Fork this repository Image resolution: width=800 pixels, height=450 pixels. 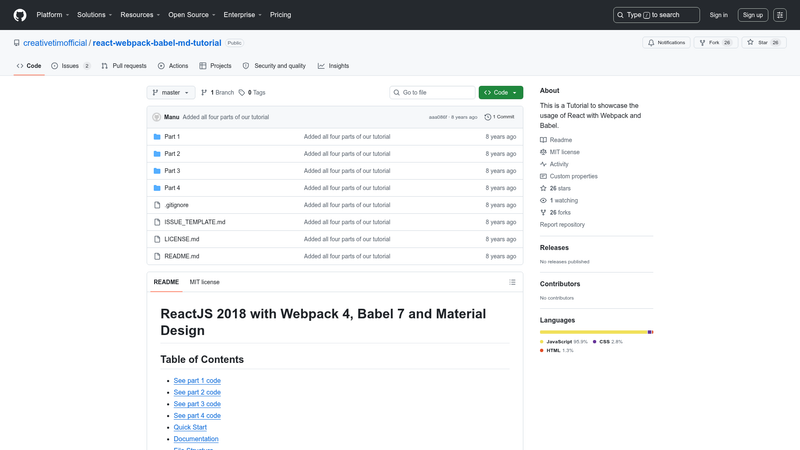pos(715,42)
